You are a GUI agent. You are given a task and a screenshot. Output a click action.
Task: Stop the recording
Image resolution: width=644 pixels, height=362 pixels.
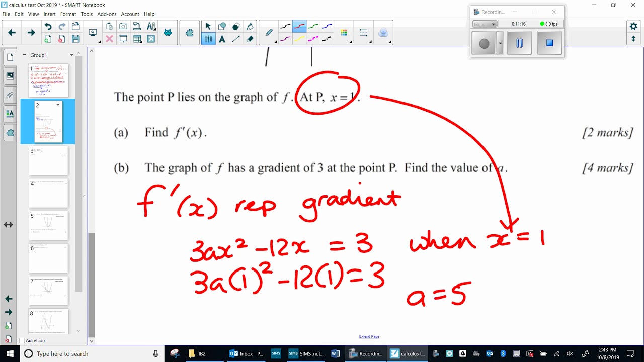[x=549, y=43]
